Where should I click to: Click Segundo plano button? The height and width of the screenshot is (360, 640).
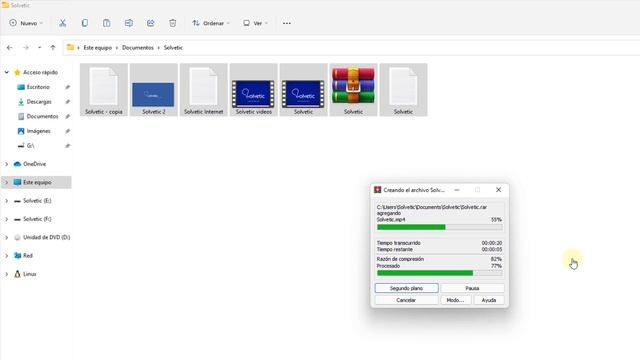pyautogui.click(x=407, y=288)
